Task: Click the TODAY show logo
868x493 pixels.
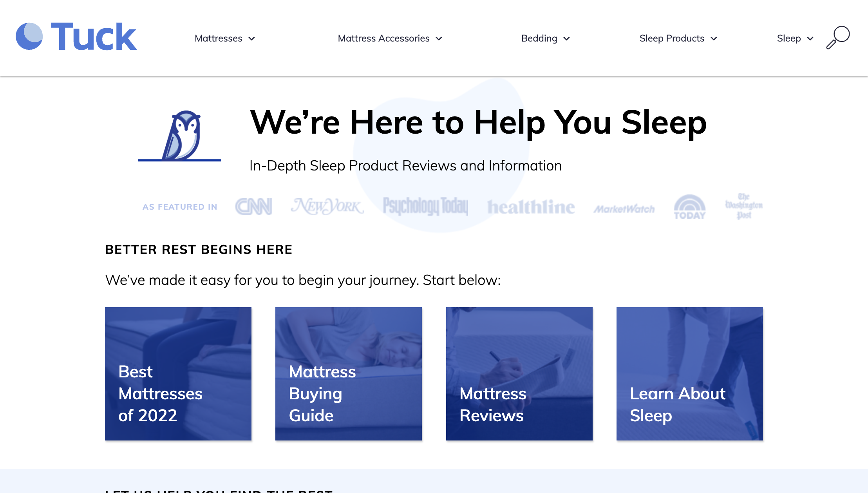Action: (x=689, y=207)
